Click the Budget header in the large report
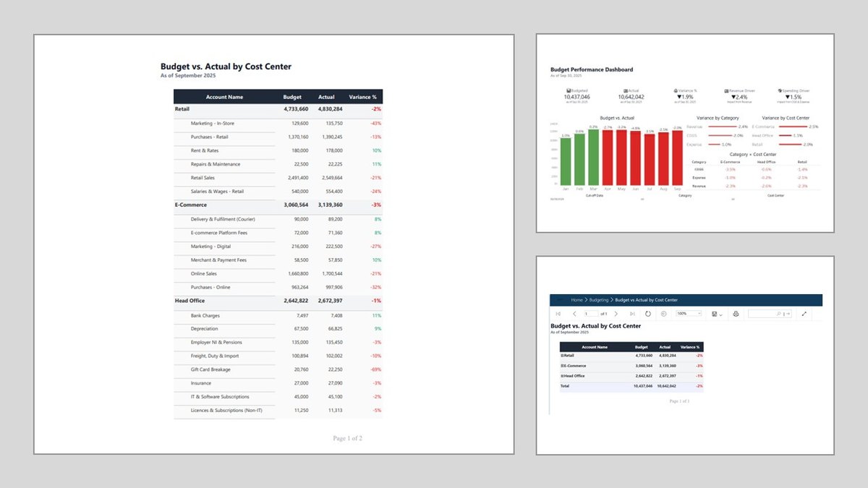Screen dimensions: 868x488 coord(292,97)
